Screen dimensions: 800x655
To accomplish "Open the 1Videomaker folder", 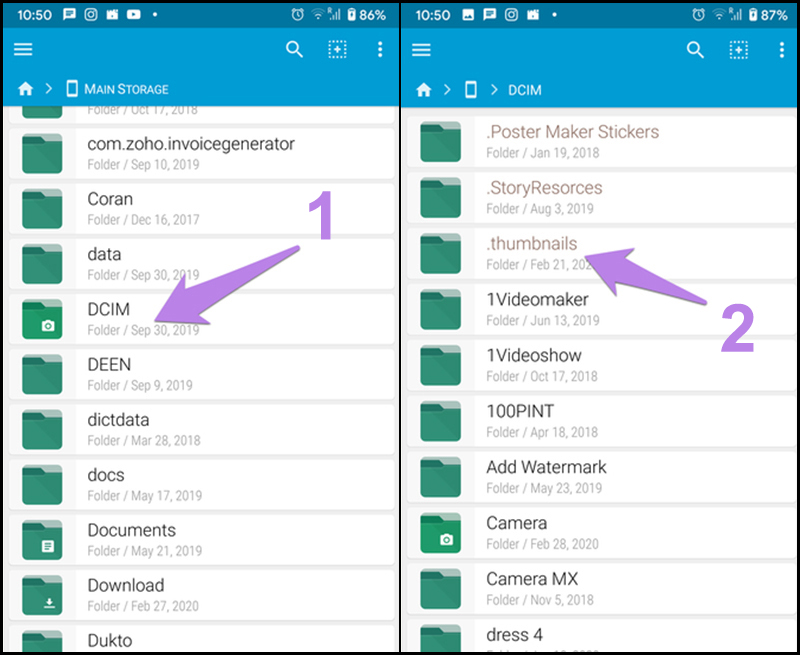I will click(x=601, y=309).
